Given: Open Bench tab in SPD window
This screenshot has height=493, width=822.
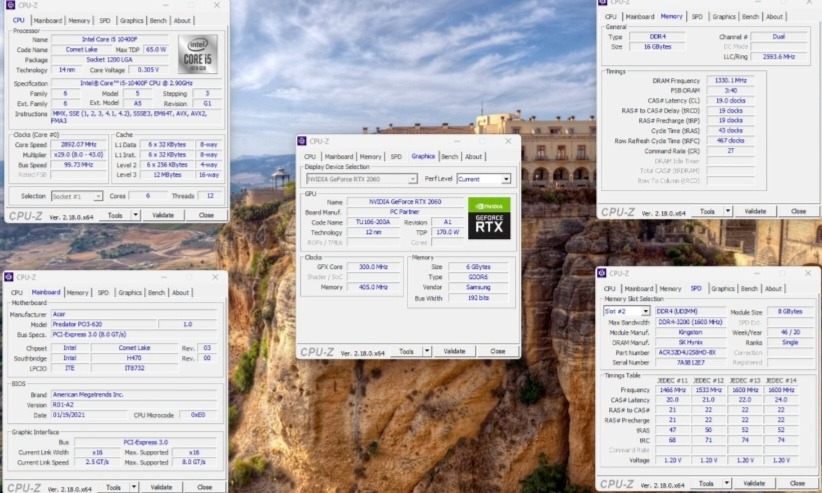Looking at the screenshot, I should click(749, 288).
